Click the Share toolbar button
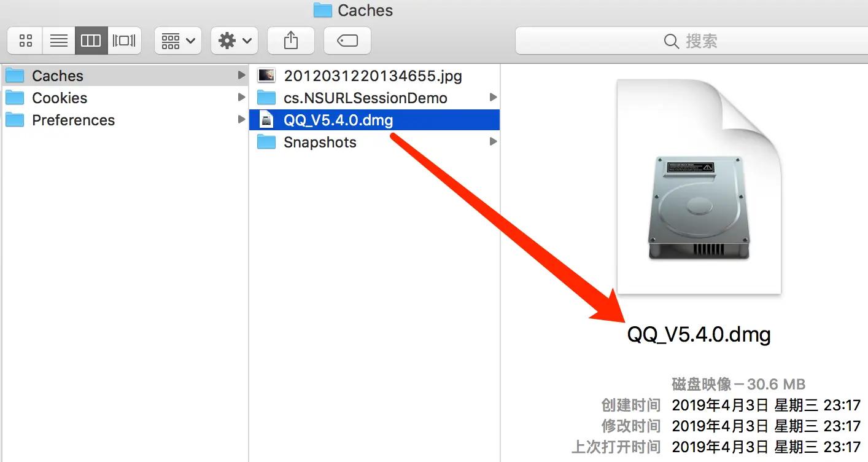This screenshot has width=868, height=462. tap(291, 41)
